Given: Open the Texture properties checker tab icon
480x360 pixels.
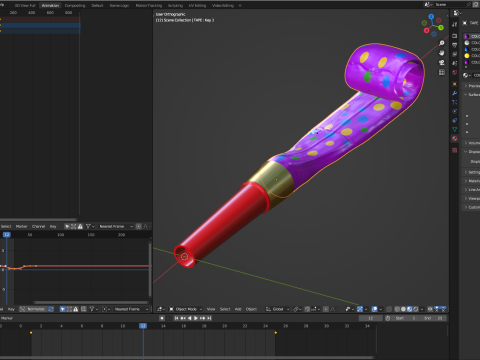Looking at the screenshot, I should (455, 150).
